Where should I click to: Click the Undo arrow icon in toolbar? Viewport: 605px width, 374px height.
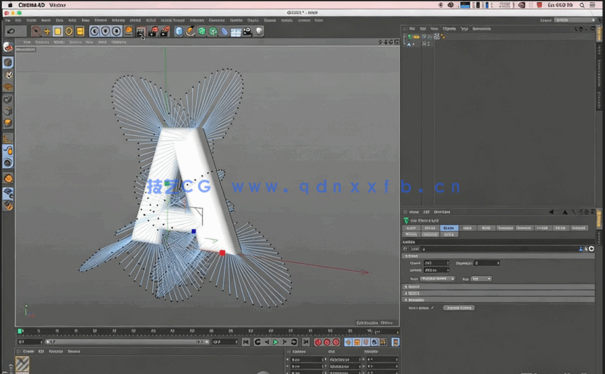[x=11, y=31]
